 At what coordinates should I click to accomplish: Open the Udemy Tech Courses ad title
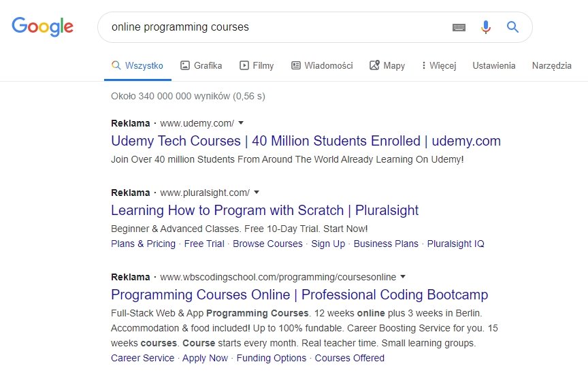tap(306, 141)
